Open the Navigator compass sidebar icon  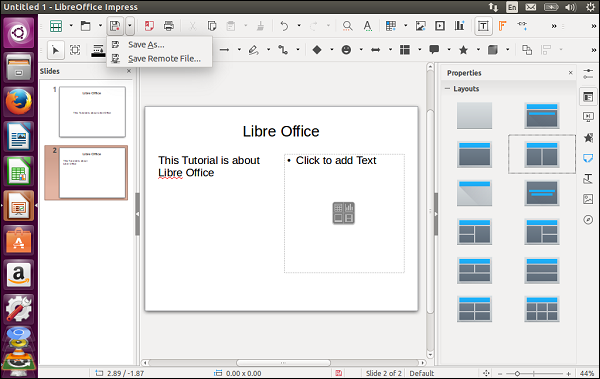point(588,220)
